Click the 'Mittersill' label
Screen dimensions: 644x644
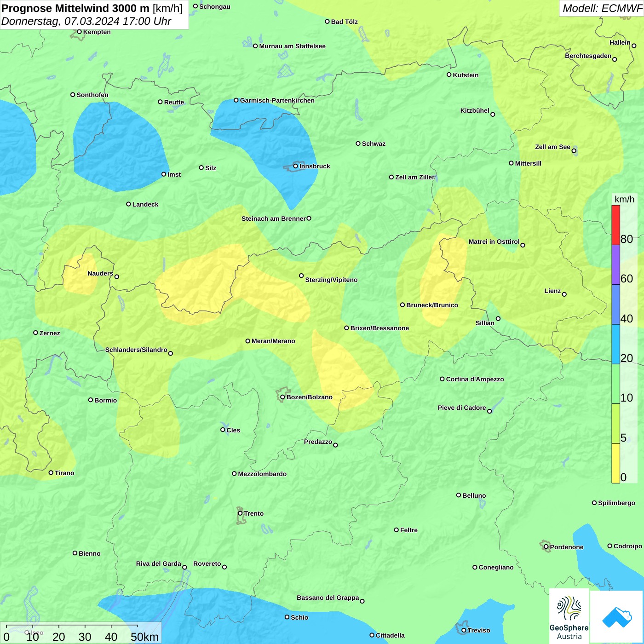point(528,163)
